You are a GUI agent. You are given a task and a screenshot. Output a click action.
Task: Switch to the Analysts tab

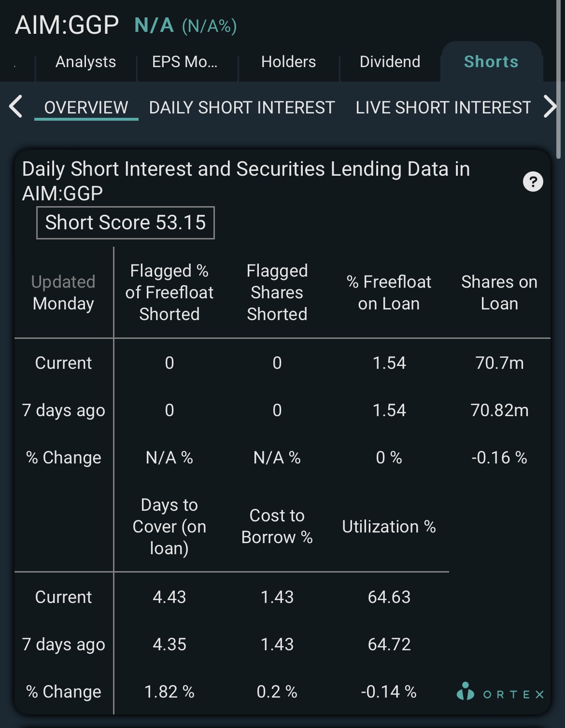pyautogui.click(x=86, y=62)
